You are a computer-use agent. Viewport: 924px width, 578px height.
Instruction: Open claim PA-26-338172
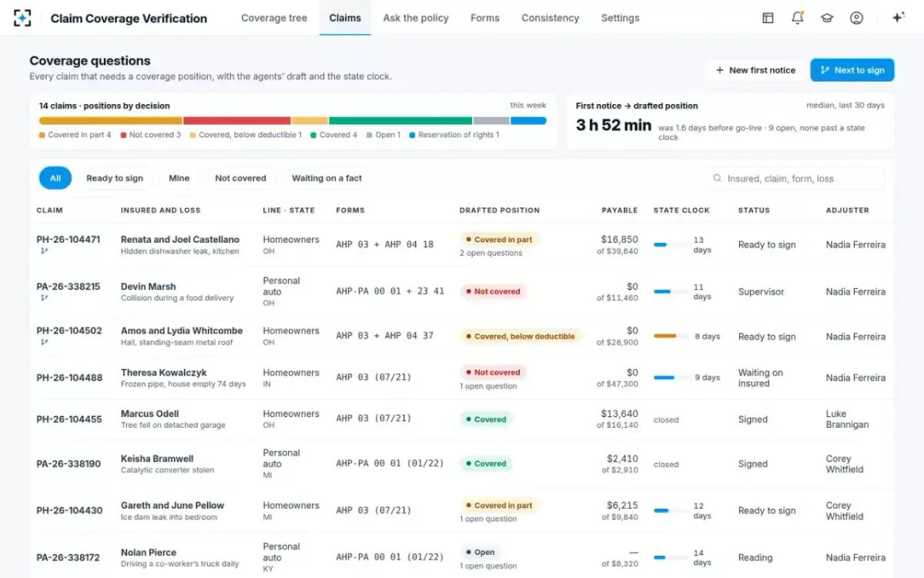(x=69, y=557)
